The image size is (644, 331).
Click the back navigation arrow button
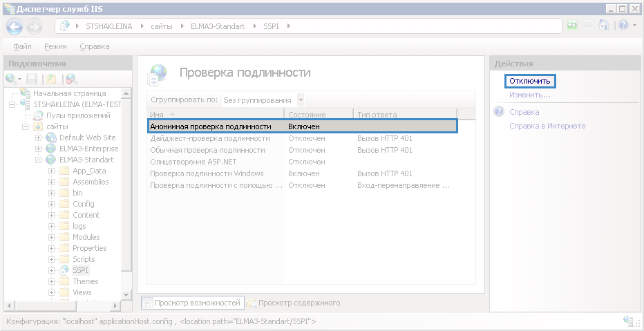[x=15, y=26]
